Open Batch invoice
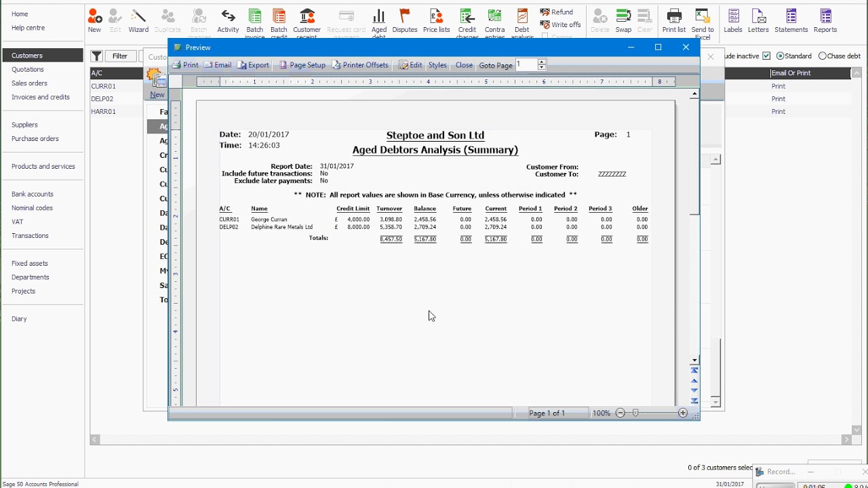The width and height of the screenshot is (868, 488). [255, 22]
